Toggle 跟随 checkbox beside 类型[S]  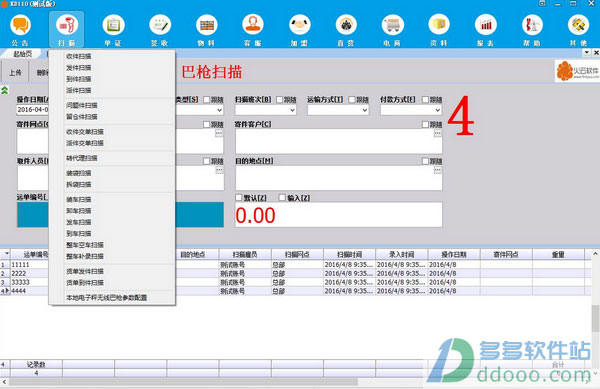[x=207, y=99]
